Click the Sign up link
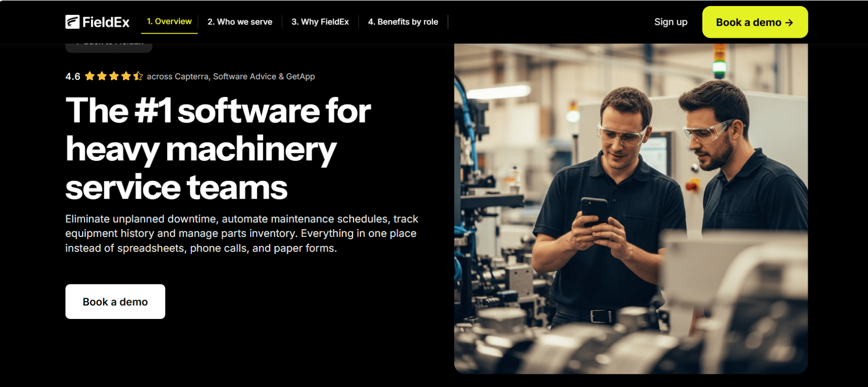868x387 pixels. pyautogui.click(x=671, y=22)
